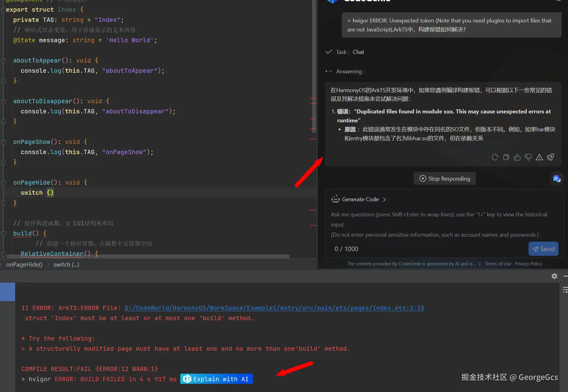This screenshot has height=392, width=568.
Task: Click the regenerate answer icon
Action: [x=495, y=157]
